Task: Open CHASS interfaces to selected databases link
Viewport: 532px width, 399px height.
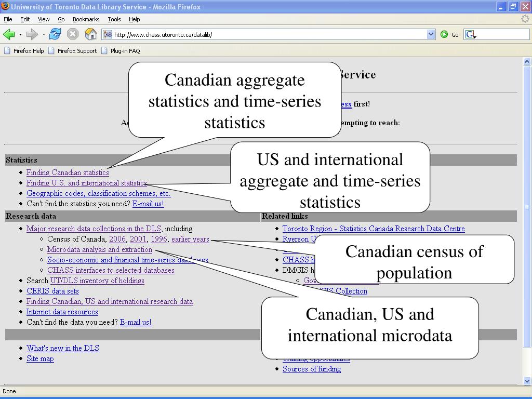Action: [111, 270]
